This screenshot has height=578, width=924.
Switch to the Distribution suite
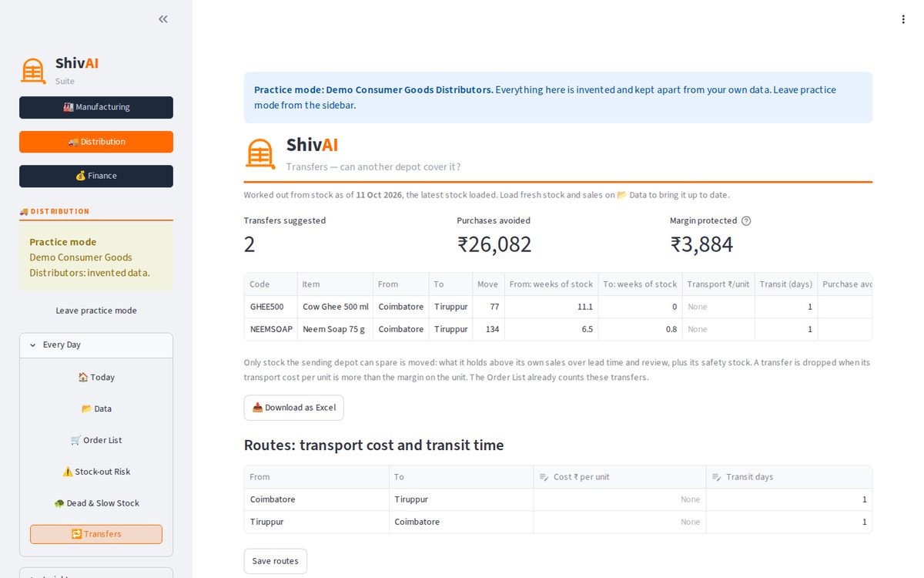coord(96,142)
